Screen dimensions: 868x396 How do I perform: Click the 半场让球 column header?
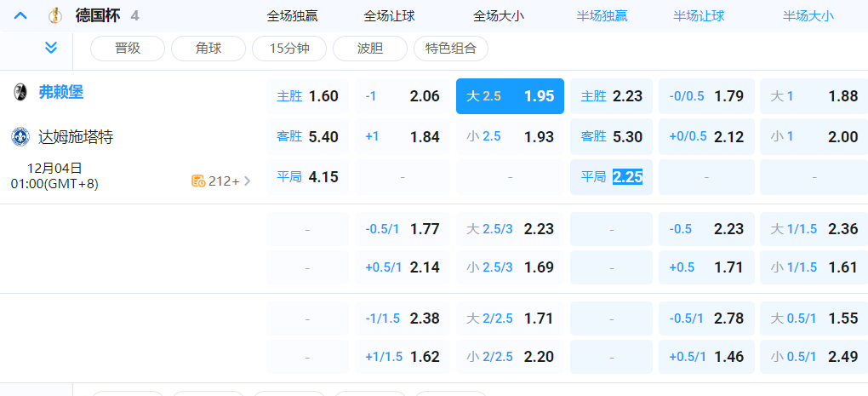pos(699,16)
